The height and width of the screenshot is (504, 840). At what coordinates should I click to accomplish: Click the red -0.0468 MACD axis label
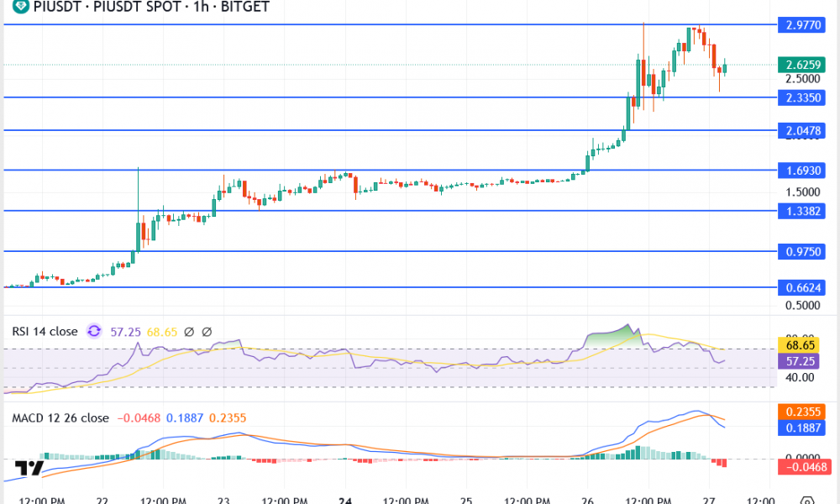(x=805, y=467)
